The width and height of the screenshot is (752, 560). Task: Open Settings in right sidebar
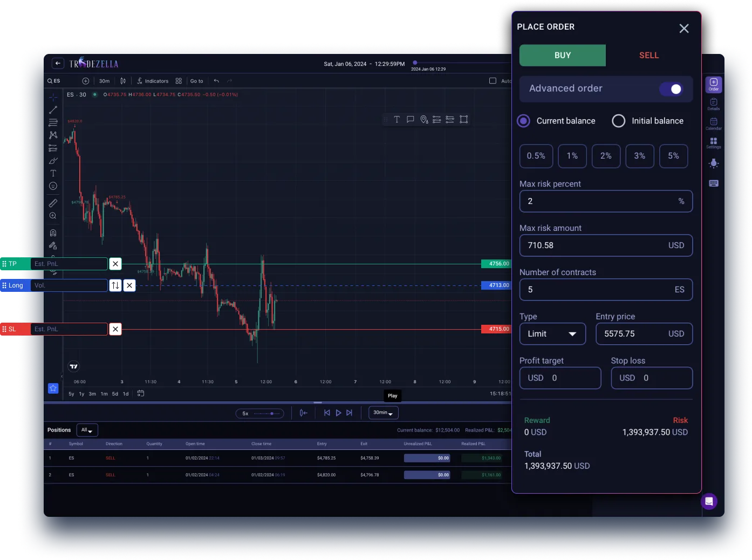pyautogui.click(x=714, y=143)
